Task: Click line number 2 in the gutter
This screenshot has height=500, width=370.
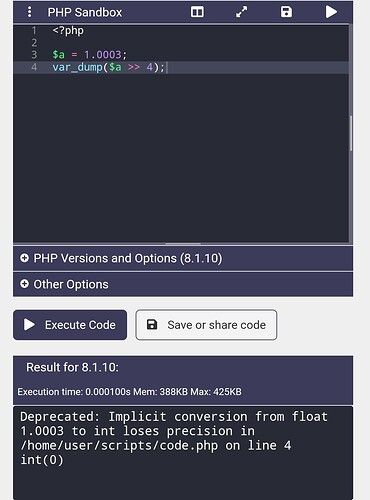Action: 34,43
